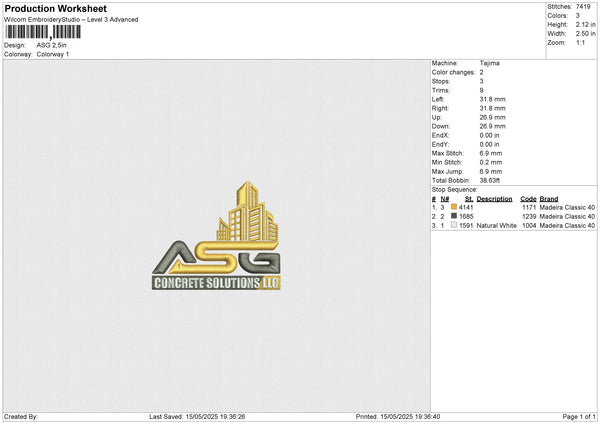
Task: Click the 'Created By:' footer label
Action: click(21, 416)
